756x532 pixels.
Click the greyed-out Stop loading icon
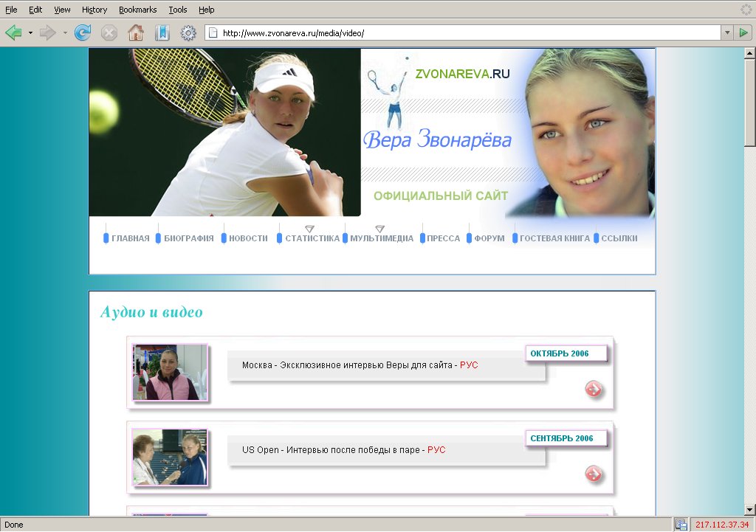109,32
